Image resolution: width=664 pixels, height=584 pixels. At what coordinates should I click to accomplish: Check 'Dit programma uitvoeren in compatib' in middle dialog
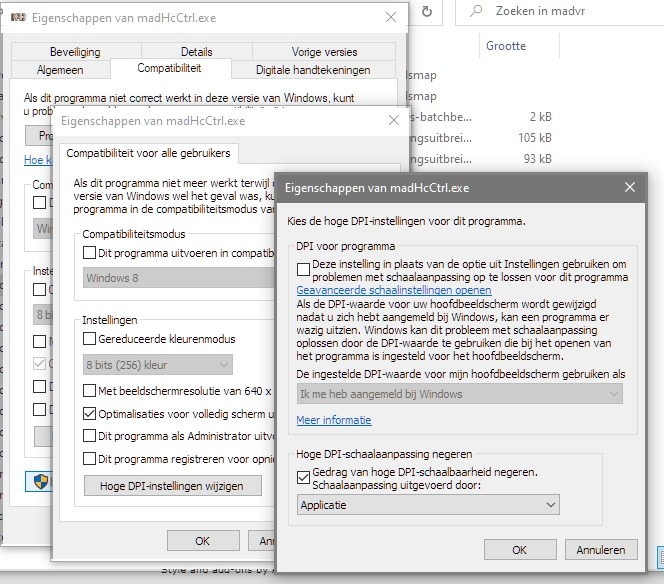click(89, 253)
